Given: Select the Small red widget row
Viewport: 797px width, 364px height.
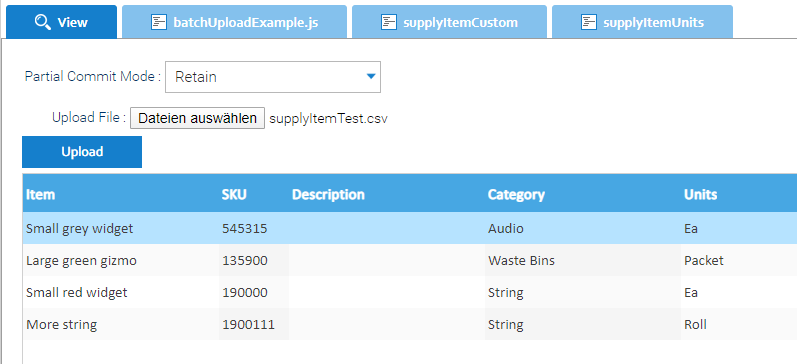Looking at the screenshot, I should coord(410,292).
